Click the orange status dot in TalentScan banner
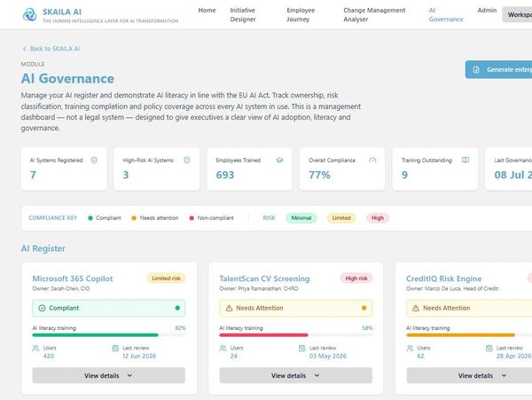Viewport: 532px width, 400px height. (364, 308)
